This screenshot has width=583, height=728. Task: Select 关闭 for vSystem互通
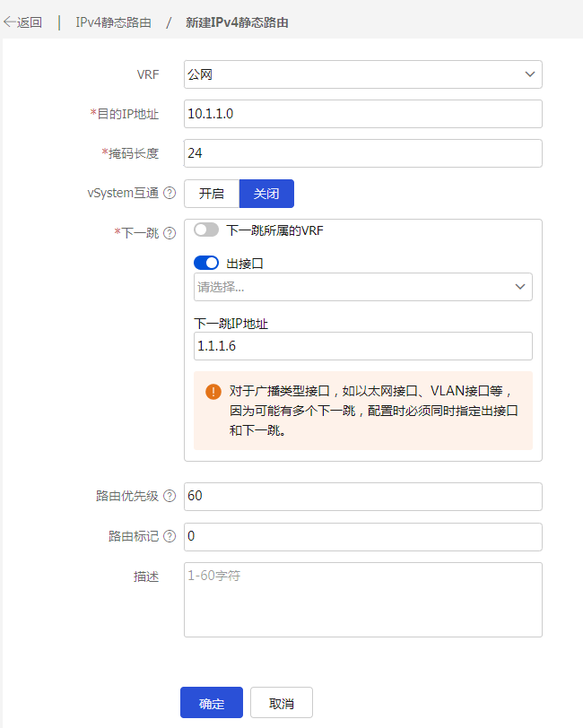pos(266,194)
